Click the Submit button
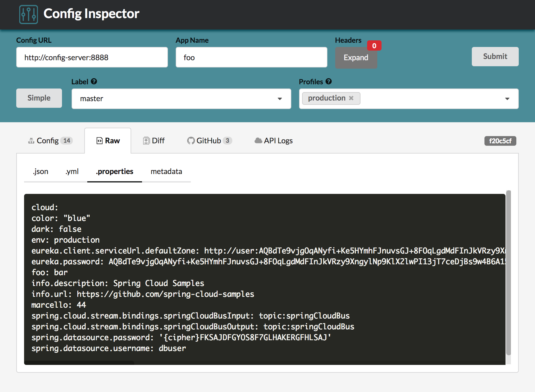This screenshot has height=392, width=535. [495, 57]
